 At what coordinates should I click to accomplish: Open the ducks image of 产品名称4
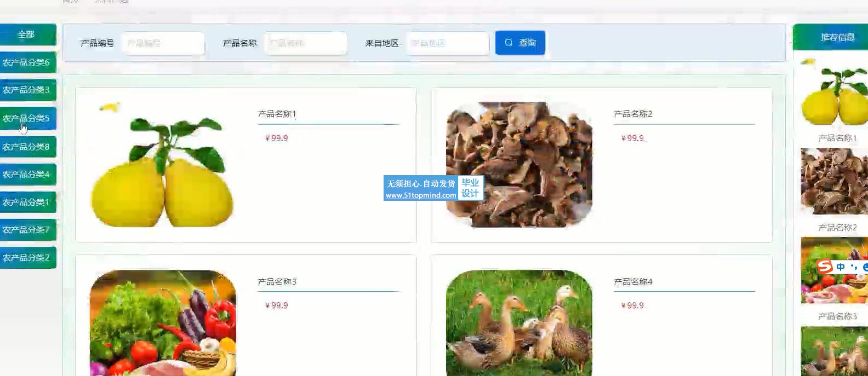[519, 323]
